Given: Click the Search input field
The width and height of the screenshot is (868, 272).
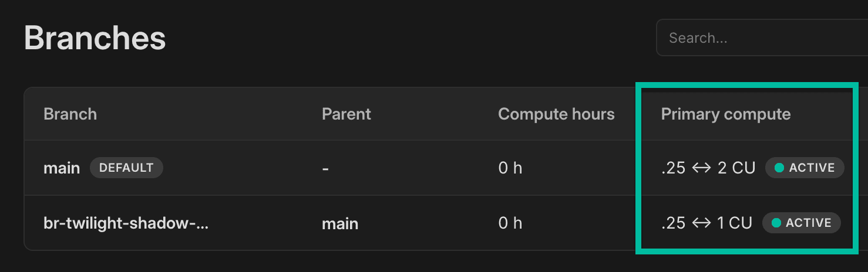Looking at the screenshot, I should [763, 38].
